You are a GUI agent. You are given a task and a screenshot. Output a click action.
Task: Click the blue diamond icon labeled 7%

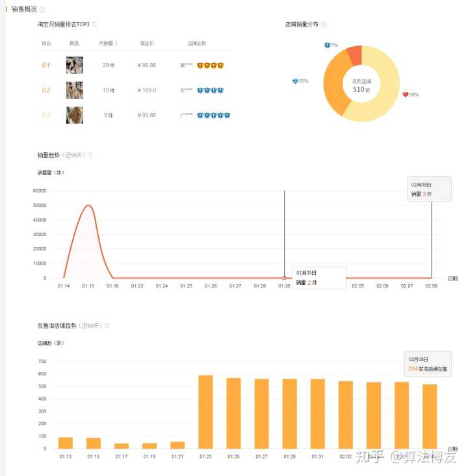[327, 45]
